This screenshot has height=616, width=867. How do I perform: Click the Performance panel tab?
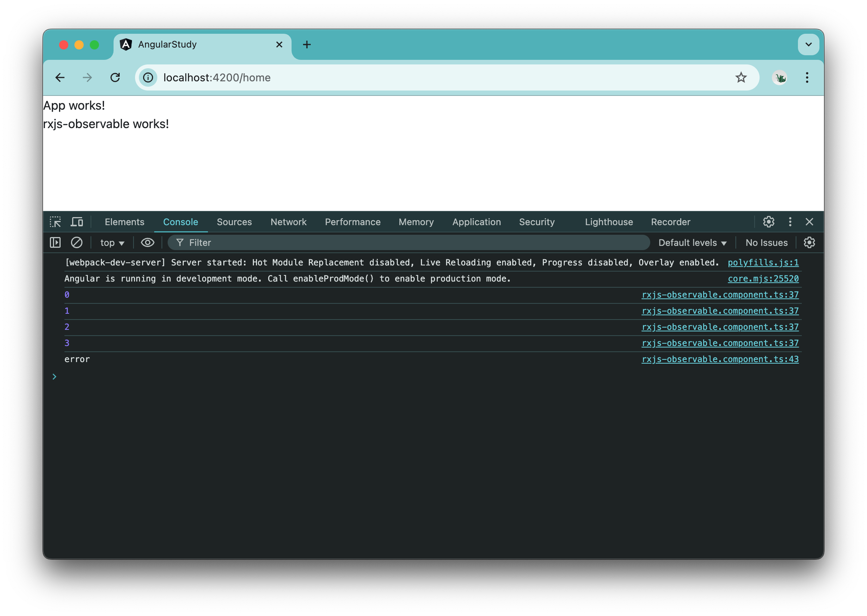click(x=352, y=222)
